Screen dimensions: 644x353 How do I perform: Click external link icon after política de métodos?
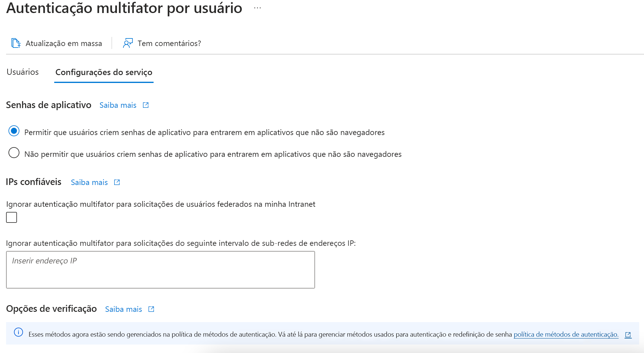pos(628,335)
